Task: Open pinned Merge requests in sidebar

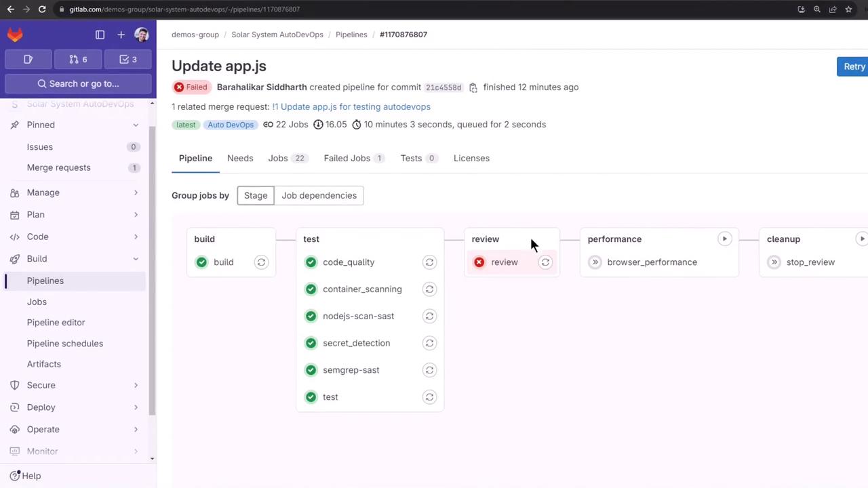Action: pos(75,167)
